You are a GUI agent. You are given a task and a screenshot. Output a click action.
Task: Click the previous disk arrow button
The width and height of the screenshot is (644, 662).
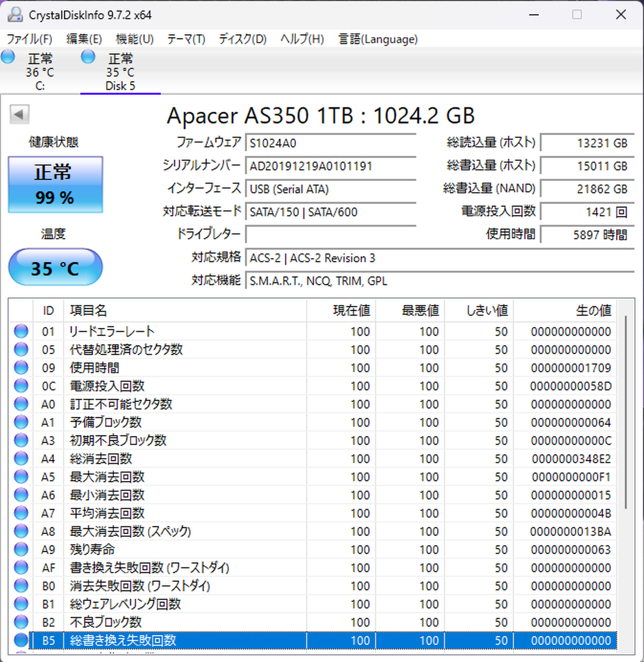(20, 114)
